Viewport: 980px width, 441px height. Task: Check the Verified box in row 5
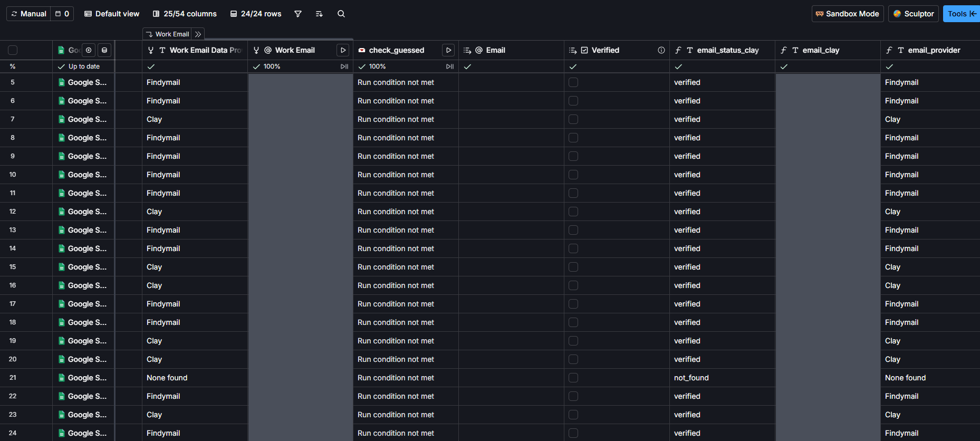point(573,82)
